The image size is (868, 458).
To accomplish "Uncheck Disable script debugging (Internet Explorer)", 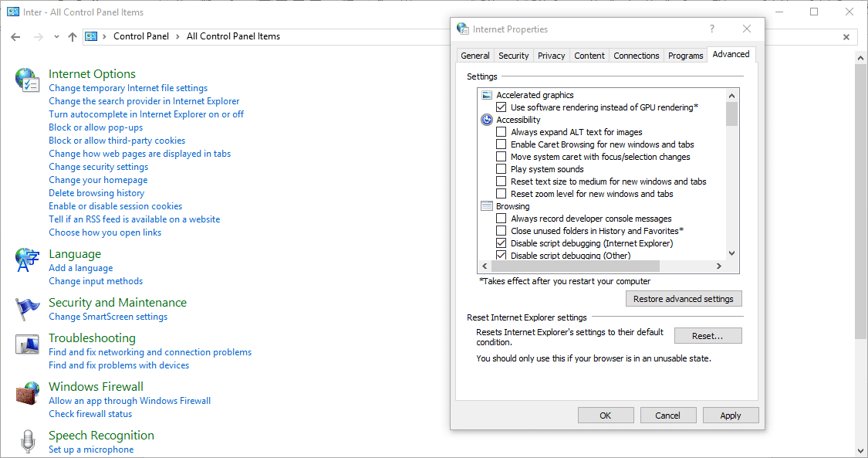I will pos(501,243).
